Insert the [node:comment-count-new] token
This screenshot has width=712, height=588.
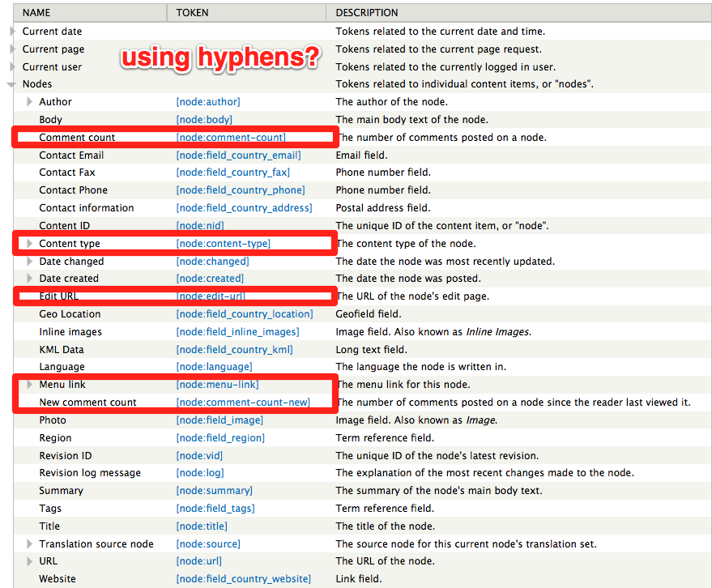(x=243, y=403)
